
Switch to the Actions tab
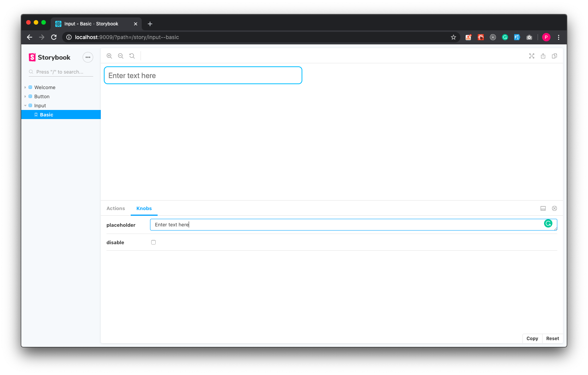coord(116,209)
